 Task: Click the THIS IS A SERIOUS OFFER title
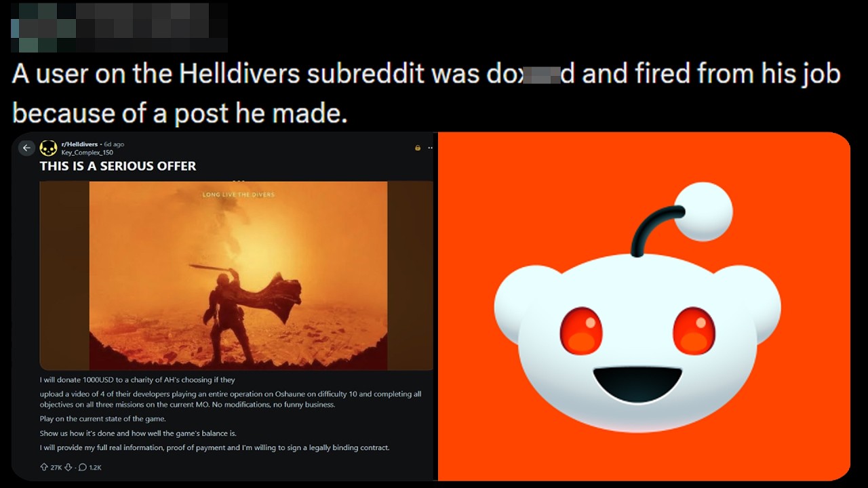tap(118, 166)
